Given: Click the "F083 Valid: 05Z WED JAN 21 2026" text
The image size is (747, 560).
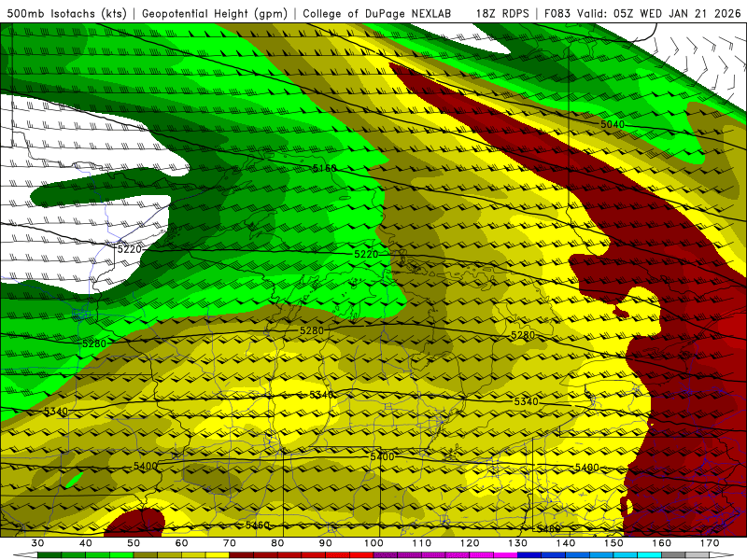Looking at the screenshot, I should point(642,13).
